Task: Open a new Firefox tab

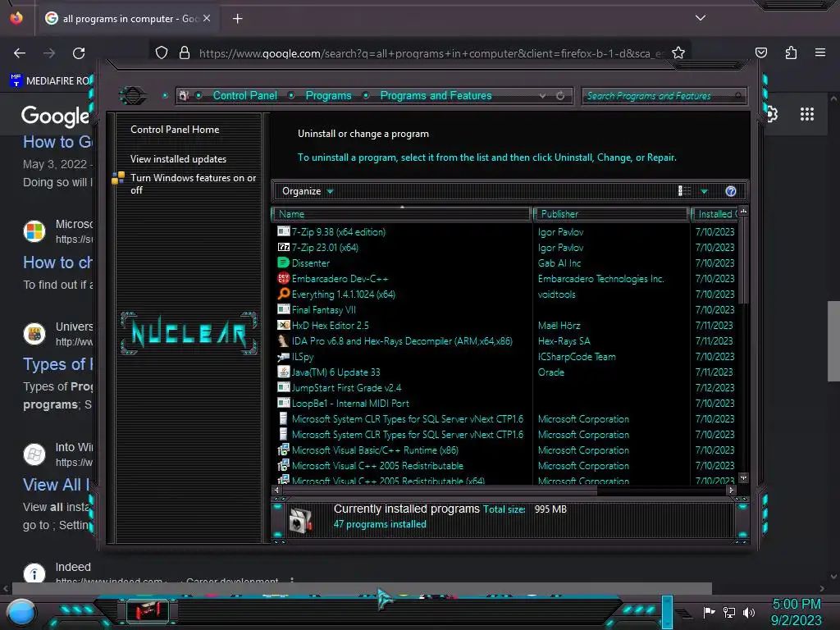Action: coord(238,19)
